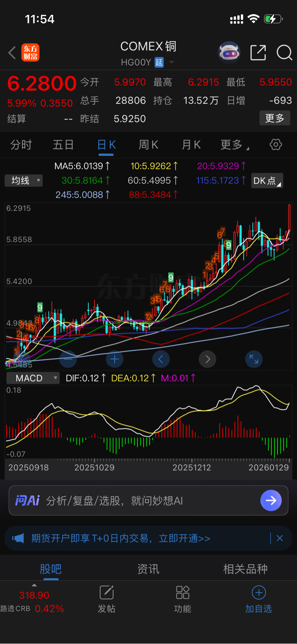This screenshot has height=644, width=297.
Task: Tap the DEA:0.12 reading
Action: (133, 378)
